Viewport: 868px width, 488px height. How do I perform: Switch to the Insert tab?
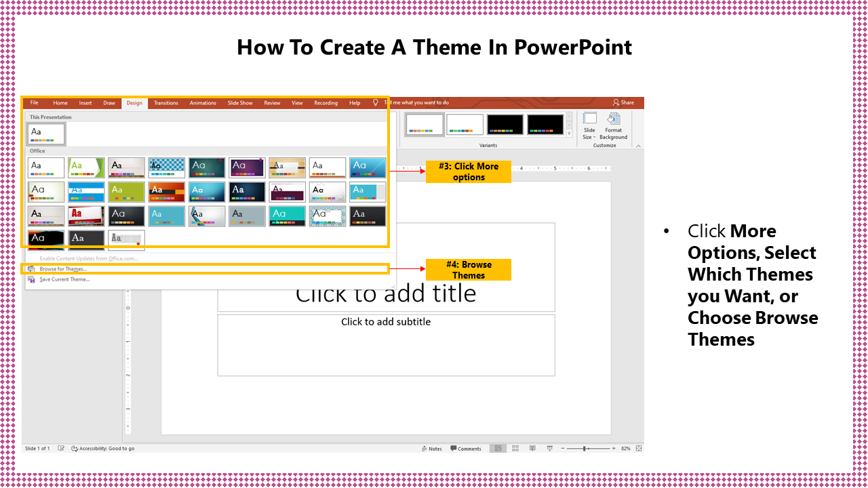click(85, 103)
